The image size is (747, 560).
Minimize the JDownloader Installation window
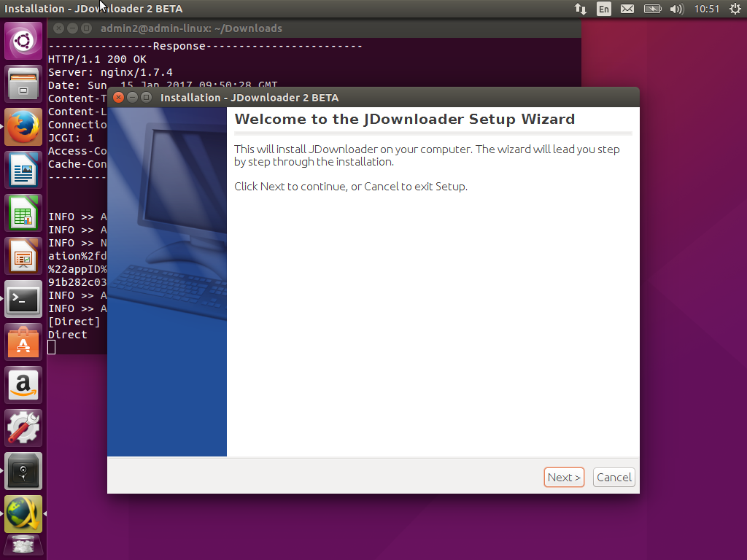pyautogui.click(x=133, y=98)
